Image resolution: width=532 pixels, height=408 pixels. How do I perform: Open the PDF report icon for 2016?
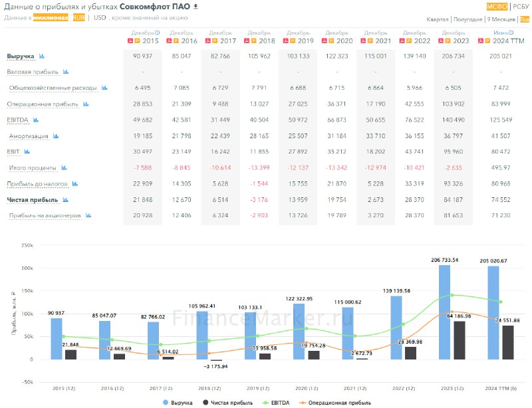click(169, 41)
